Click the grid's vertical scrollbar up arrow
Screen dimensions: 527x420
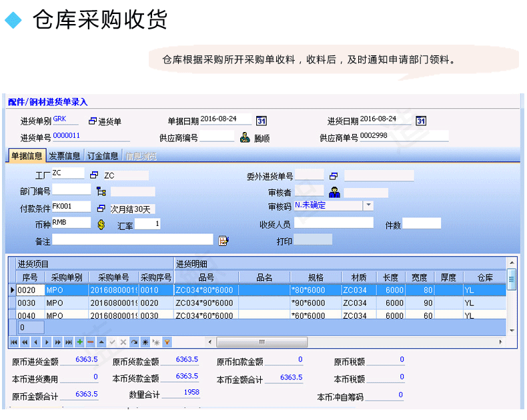pyautogui.click(x=512, y=263)
